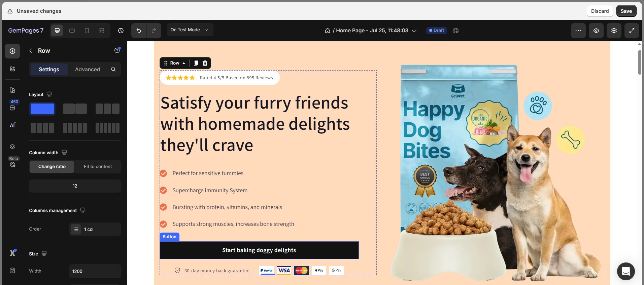Open version history clock icon
644x285 pixels.
click(121, 31)
